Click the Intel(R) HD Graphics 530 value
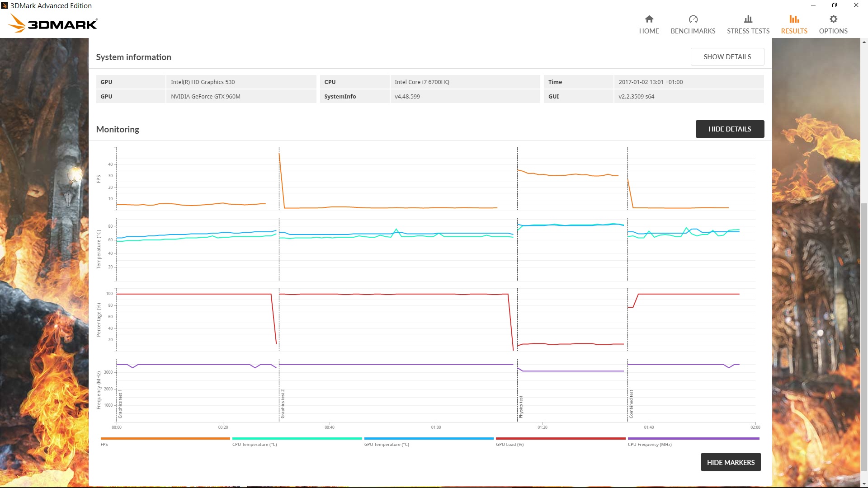This screenshot has width=868, height=488. [x=203, y=82]
